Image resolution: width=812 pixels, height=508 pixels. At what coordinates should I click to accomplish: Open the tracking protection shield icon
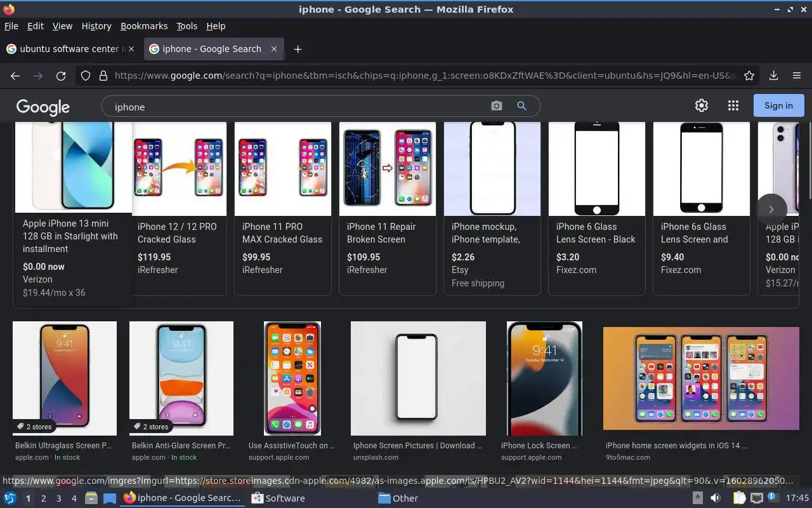(86, 76)
